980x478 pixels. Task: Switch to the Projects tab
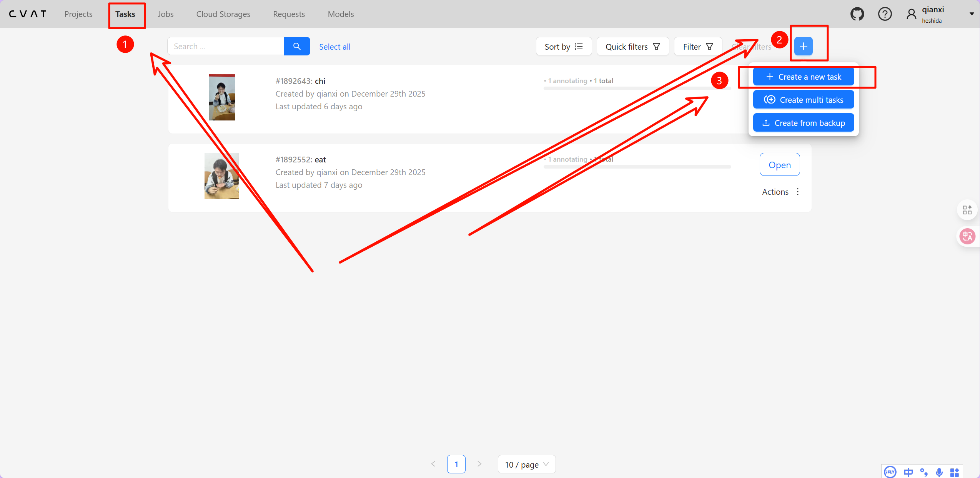78,14
